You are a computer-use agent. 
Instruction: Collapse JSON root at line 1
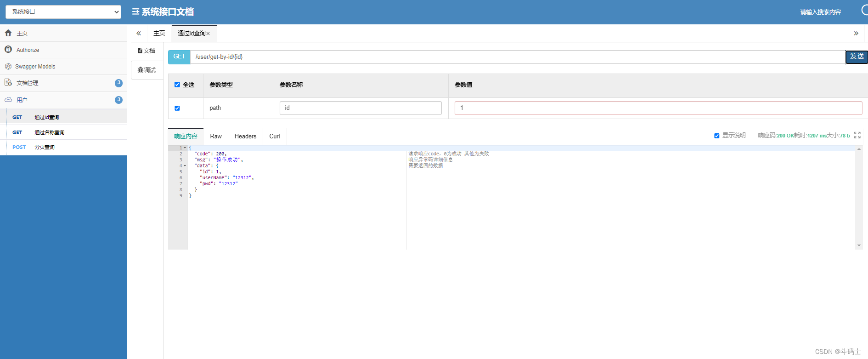(x=185, y=148)
